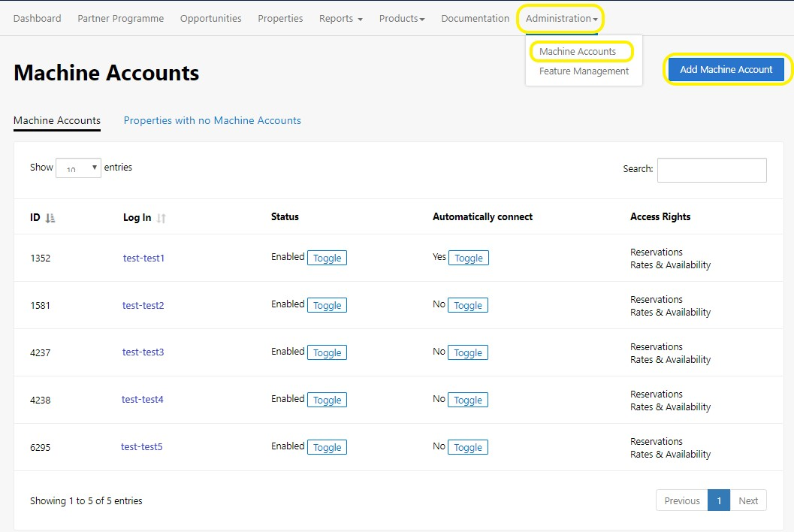This screenshot has width=794, height=532.
Task: Sort by Log In column icon
Action: point(161,218)
